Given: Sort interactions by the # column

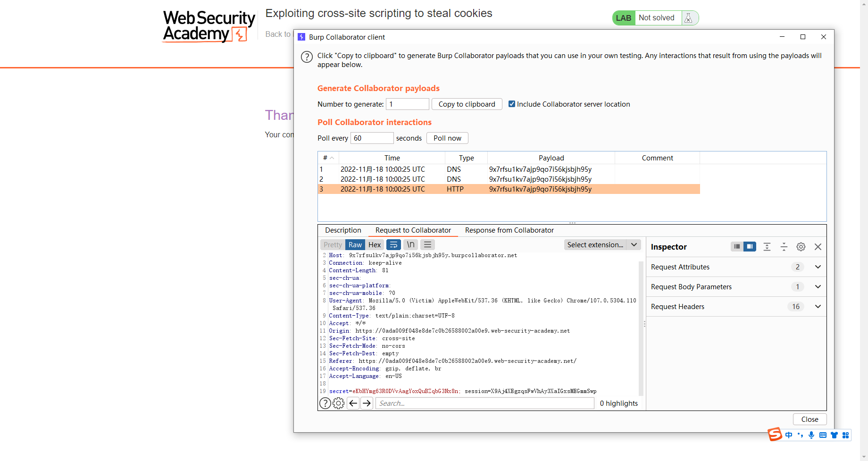Looking at the screenshot, I should coord(328,158).
